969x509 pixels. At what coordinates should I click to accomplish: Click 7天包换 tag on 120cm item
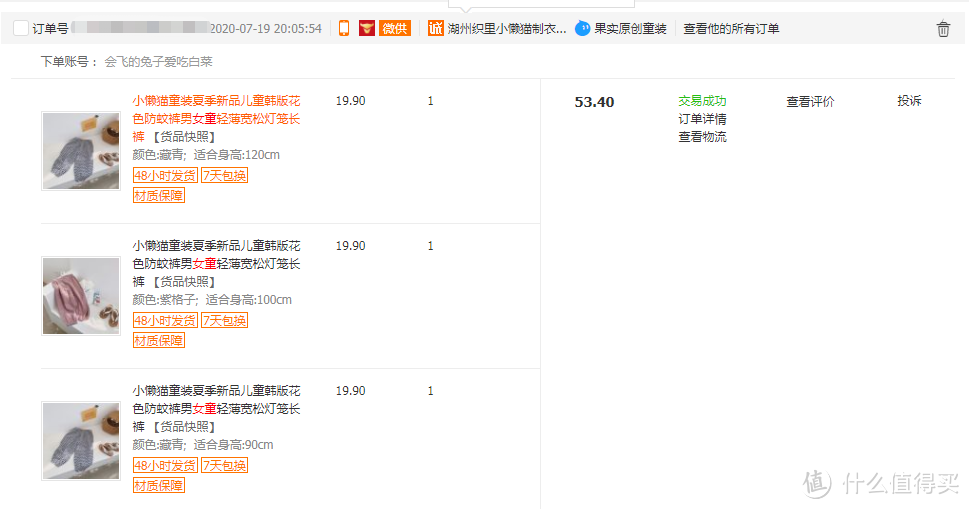tap(224, 175)
